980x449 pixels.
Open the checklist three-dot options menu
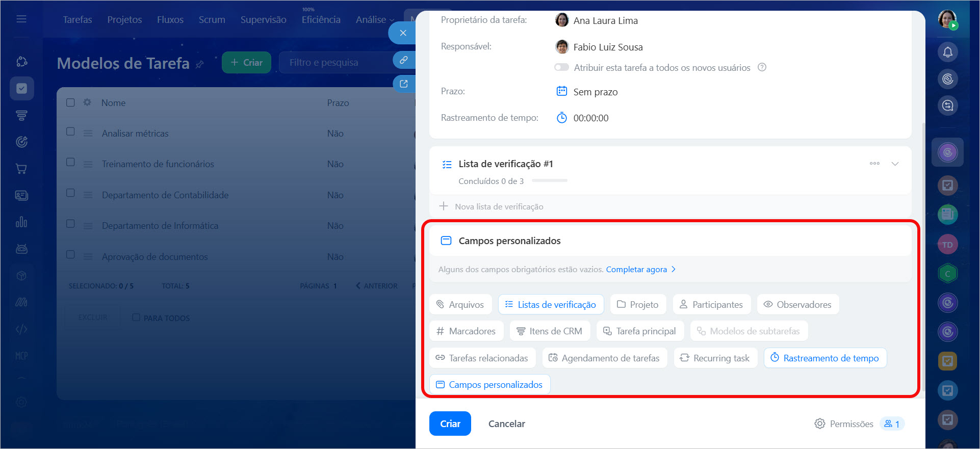click(874, 164)
